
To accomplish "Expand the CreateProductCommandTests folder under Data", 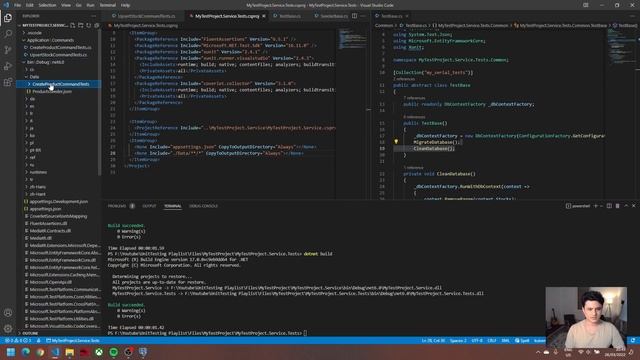I will click(58, 84).
